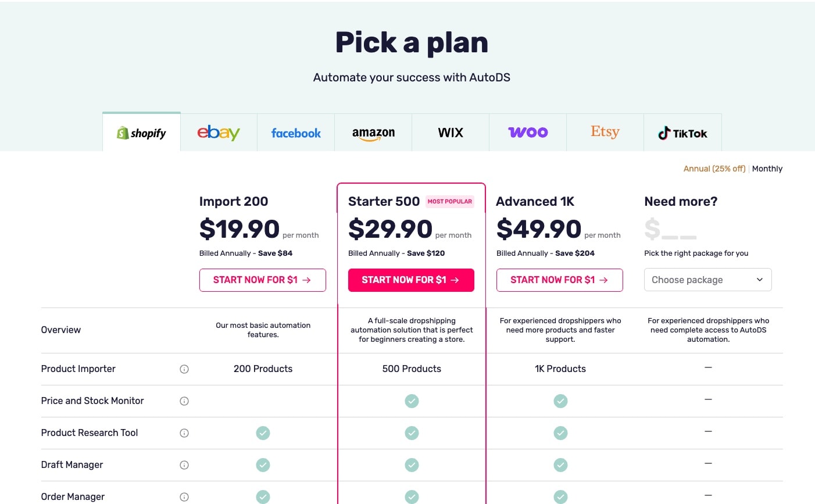Screen dimensions: 815x504
Task: Click the TikTok music-note icon
Action: [663, 133]
